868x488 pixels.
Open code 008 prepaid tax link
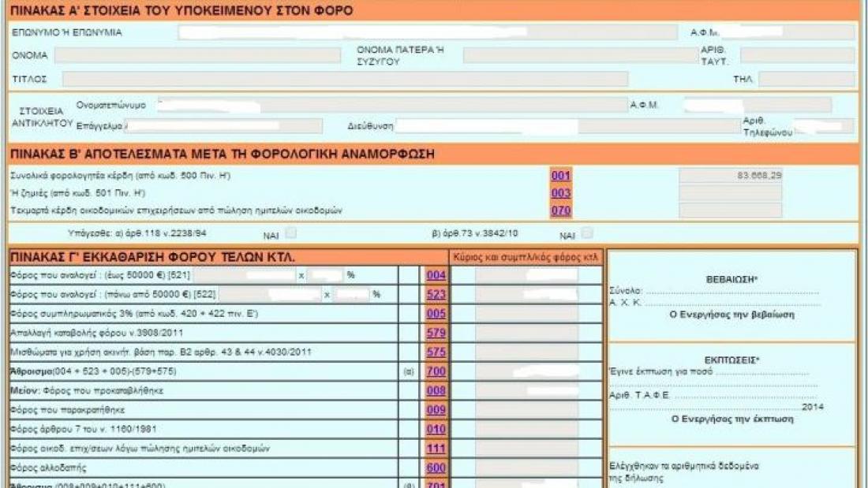click(436, 390)
